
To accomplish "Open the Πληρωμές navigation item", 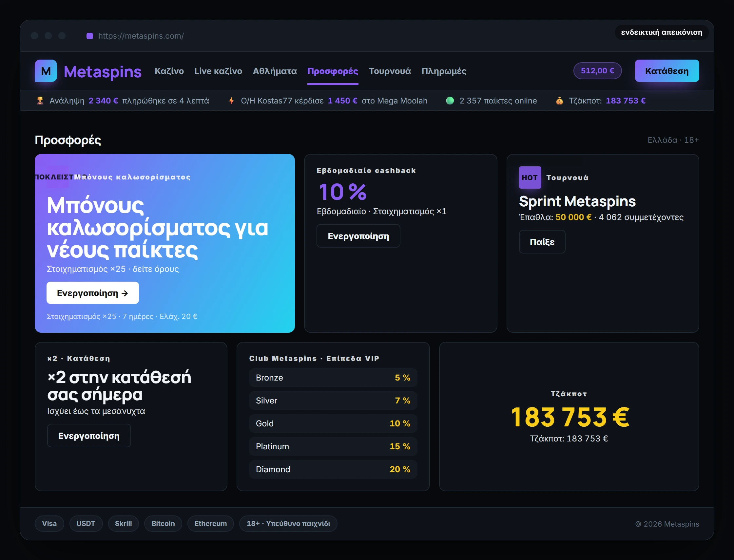I will point(444,71).
